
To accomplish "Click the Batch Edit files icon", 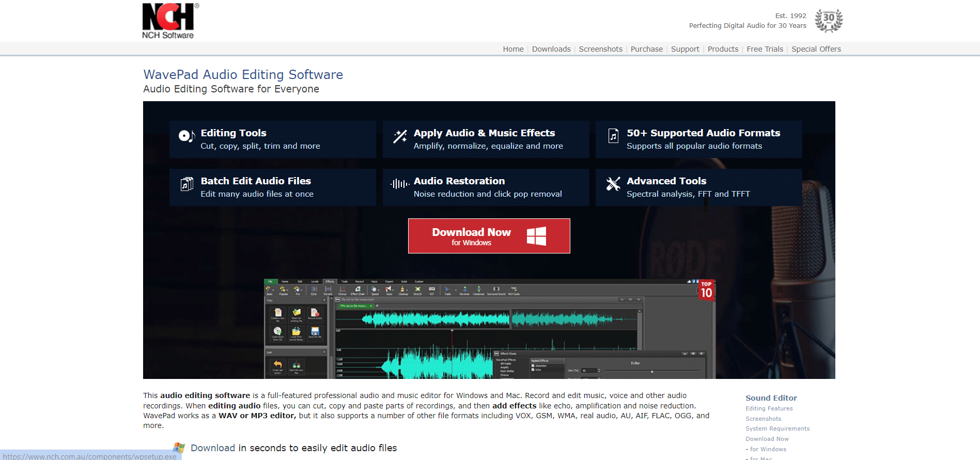I will pyautogui.click(x=186, y=184).
